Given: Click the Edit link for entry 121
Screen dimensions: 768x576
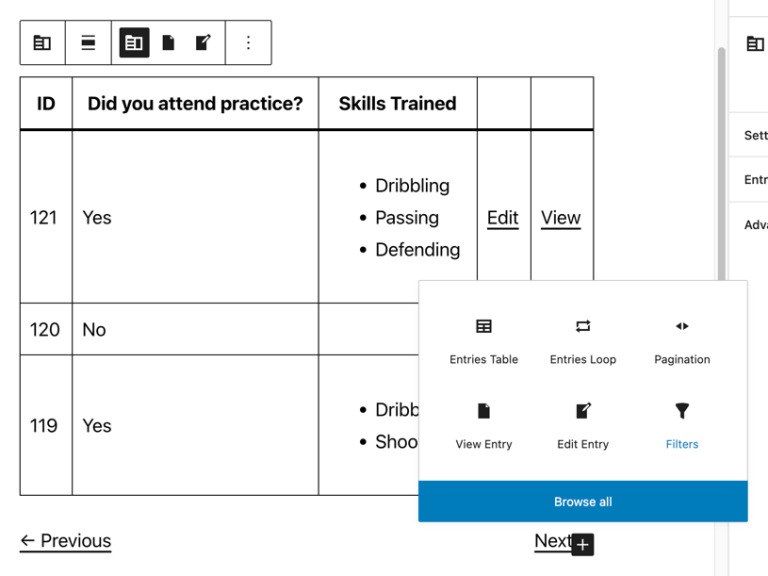Looking at the screenshot, I should pos(503,218).
